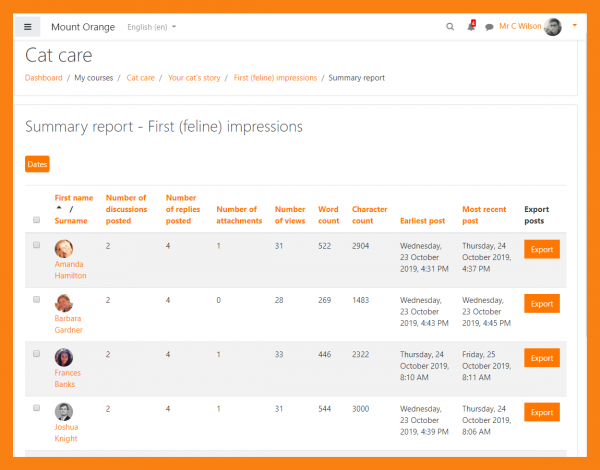This screenshot has height=470, width=600.
Task: Expand the user menu arrow
Action: pyautogui.click(x=575, y=27)
